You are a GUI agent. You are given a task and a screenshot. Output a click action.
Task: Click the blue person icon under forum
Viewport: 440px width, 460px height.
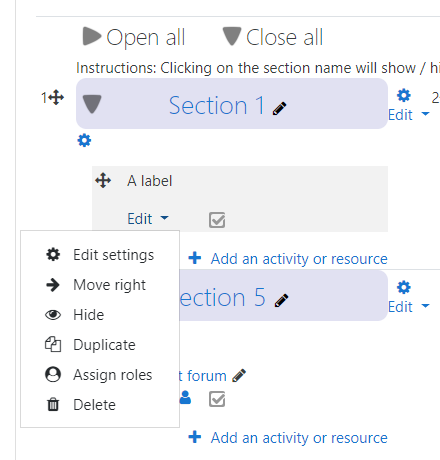click(185, 397)
